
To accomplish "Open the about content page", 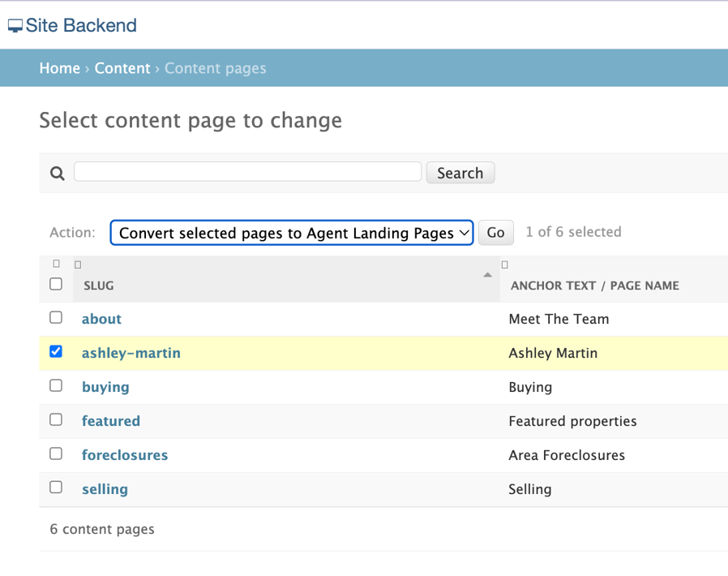I will pyautogui.click(x=101, y=319).
